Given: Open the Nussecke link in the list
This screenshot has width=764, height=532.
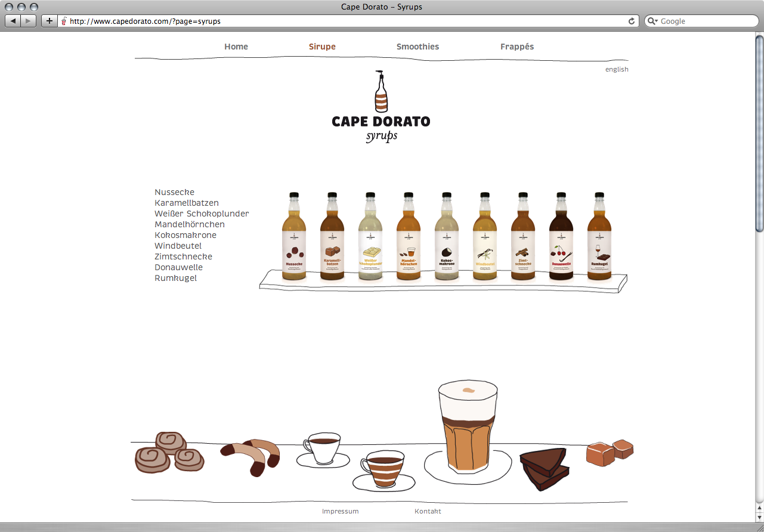Looking at the screenshot, I should coord(174,192).
